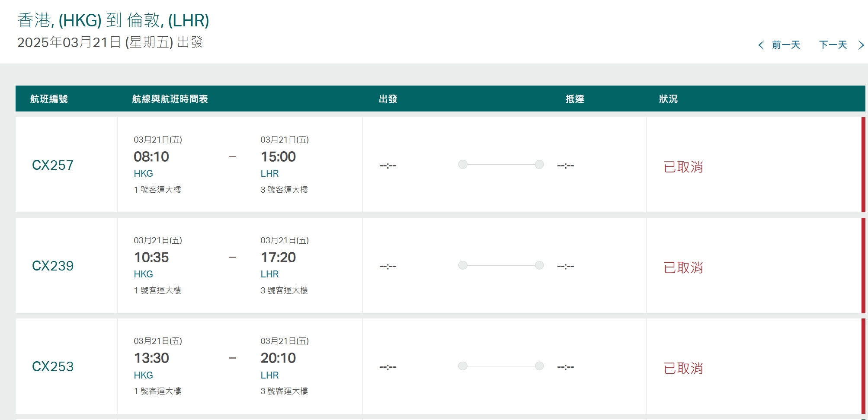
Task: Open flight CX253 details
Action: [53, 366]
